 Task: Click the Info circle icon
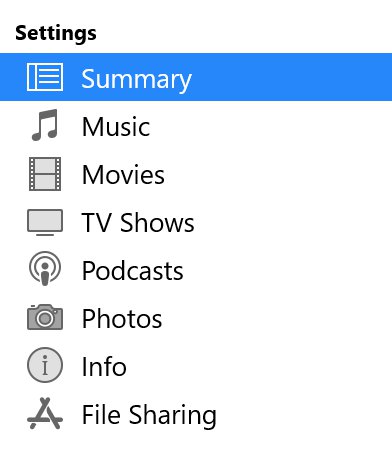point(45,365)
